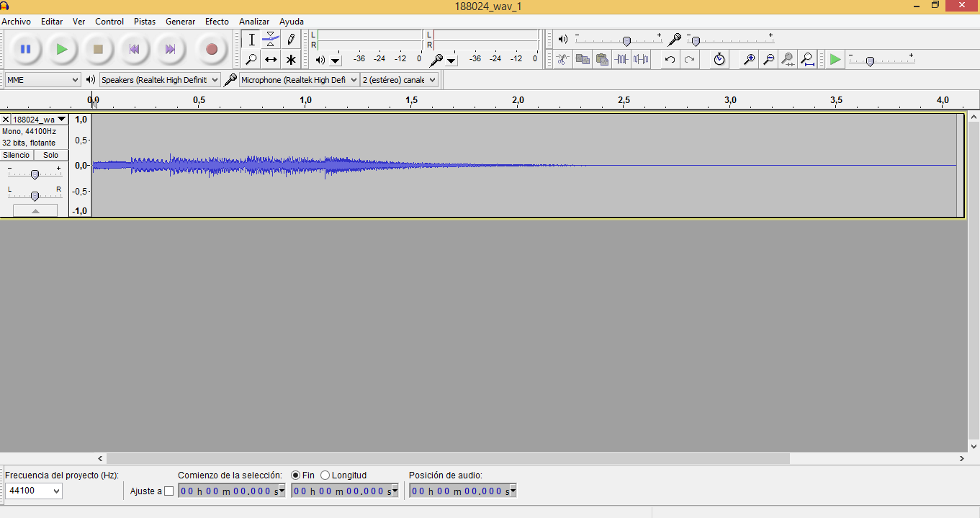Click the track Silencio button
This screenshot has width=980, height=518.
point(17,155)
